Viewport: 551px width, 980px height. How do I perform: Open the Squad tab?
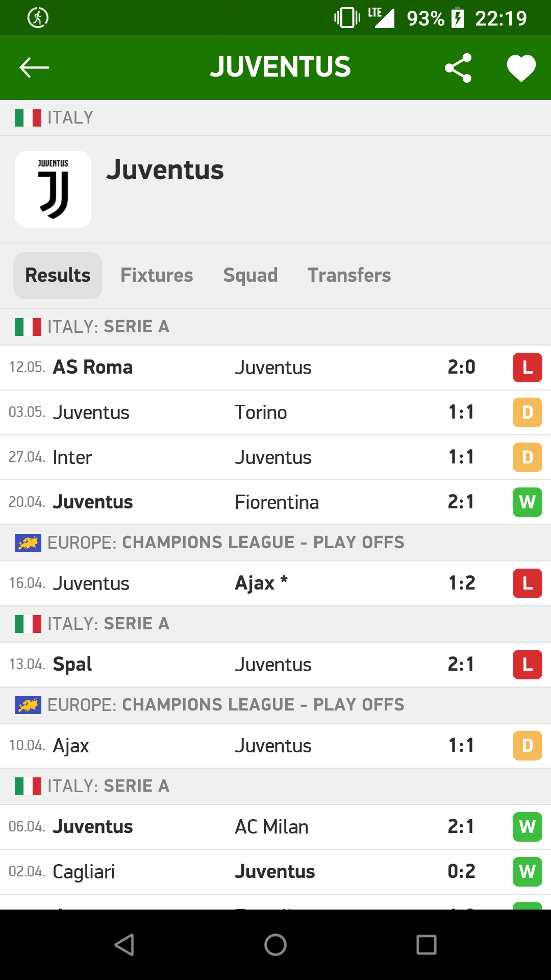251,276
